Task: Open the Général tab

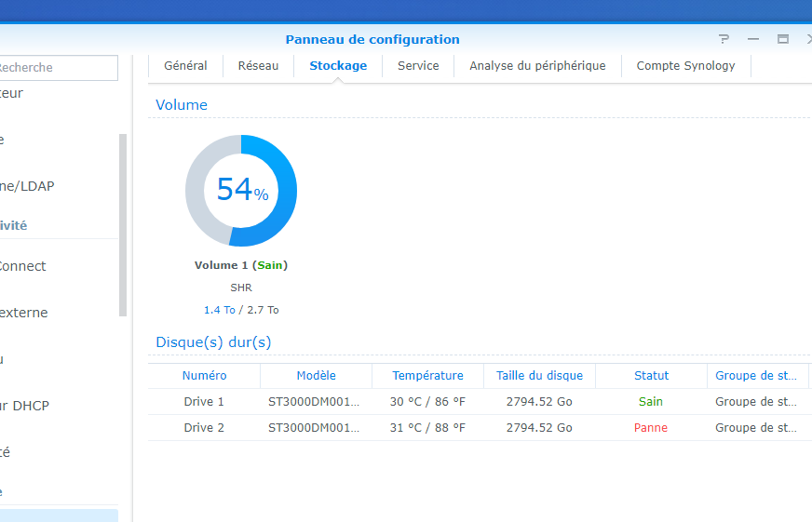Action: [x=185, y=66]
